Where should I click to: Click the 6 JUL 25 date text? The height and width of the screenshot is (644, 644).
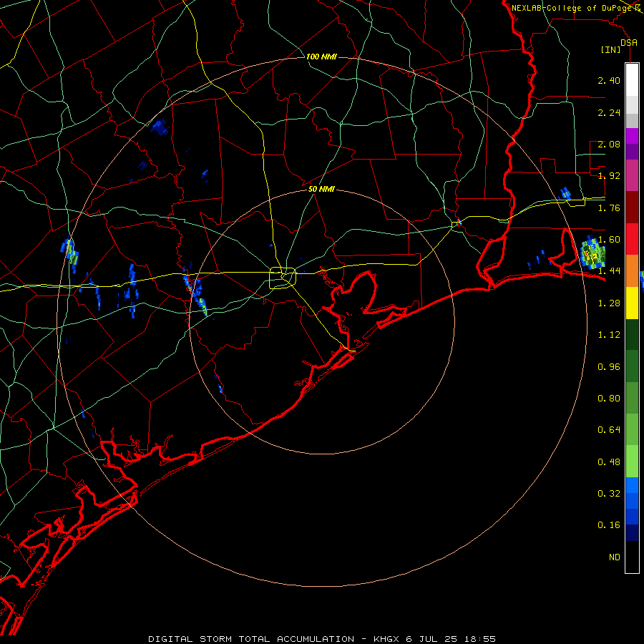[x=431, y=639]
